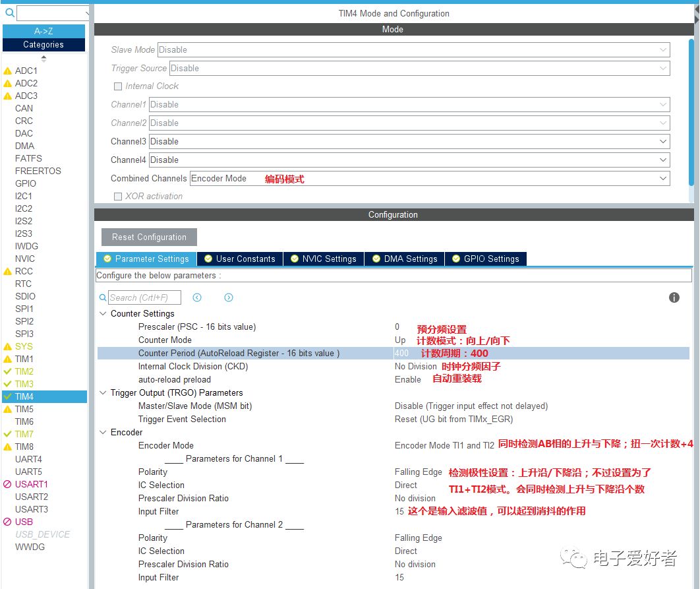Click the Internal Clock Division (CKD) row
This screenshot has height=589, width=700.
click(x=393, y=367)
